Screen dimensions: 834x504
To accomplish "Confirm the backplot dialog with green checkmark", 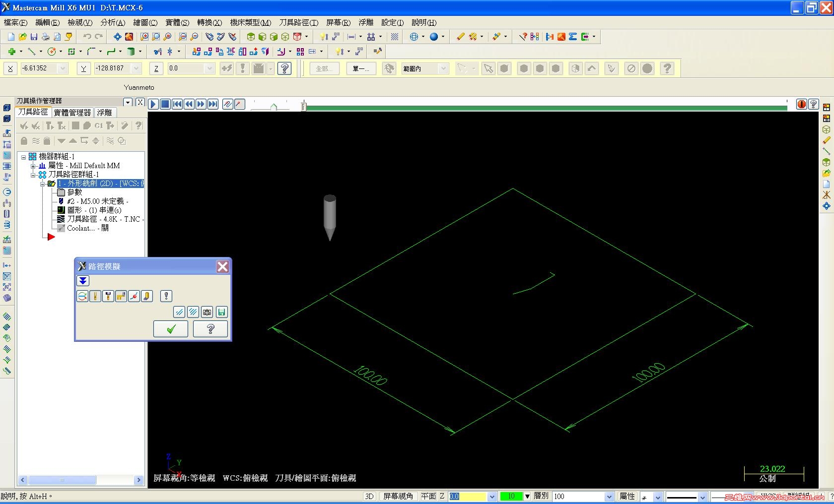I will [x=171, y=329].
